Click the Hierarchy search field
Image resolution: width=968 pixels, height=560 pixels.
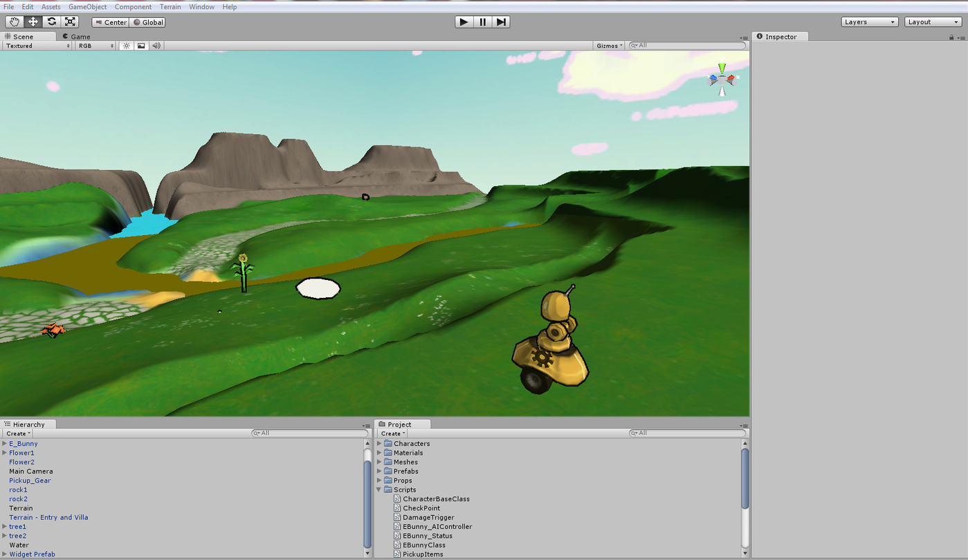click(310, 433)
